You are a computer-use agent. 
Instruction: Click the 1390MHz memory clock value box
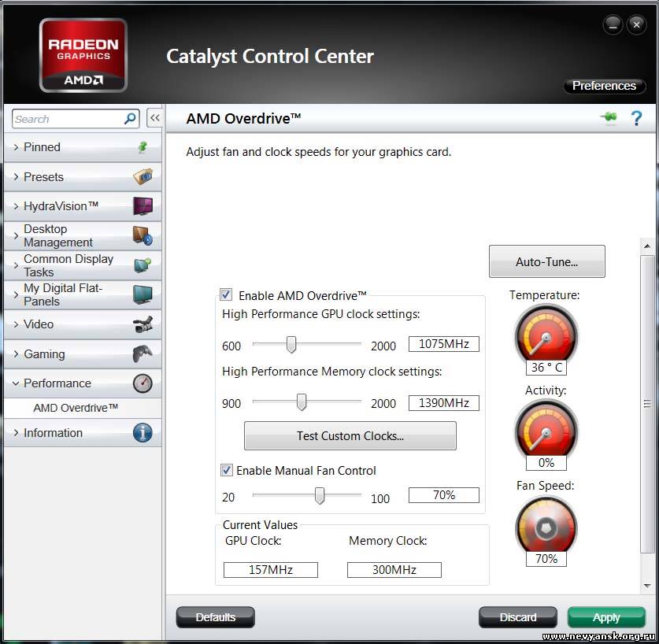(x=444, y=403)
